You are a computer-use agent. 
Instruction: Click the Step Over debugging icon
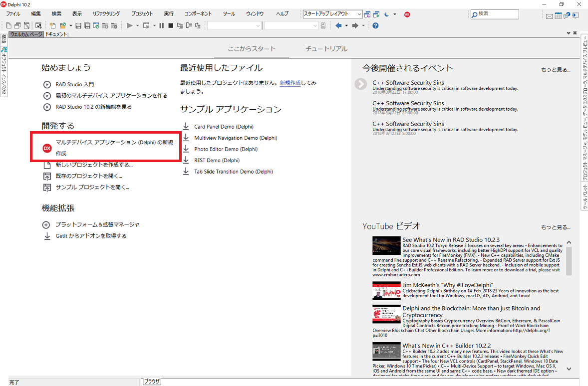[189, 25]
